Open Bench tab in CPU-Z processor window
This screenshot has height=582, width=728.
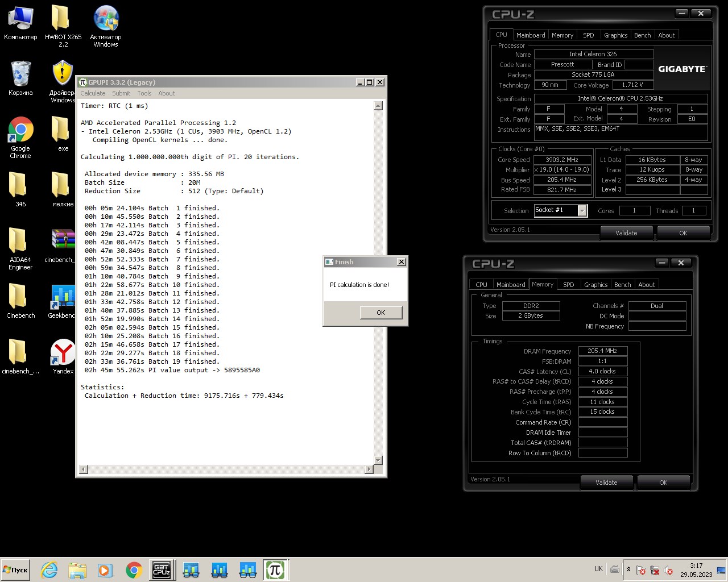click(x=642, y=35)
